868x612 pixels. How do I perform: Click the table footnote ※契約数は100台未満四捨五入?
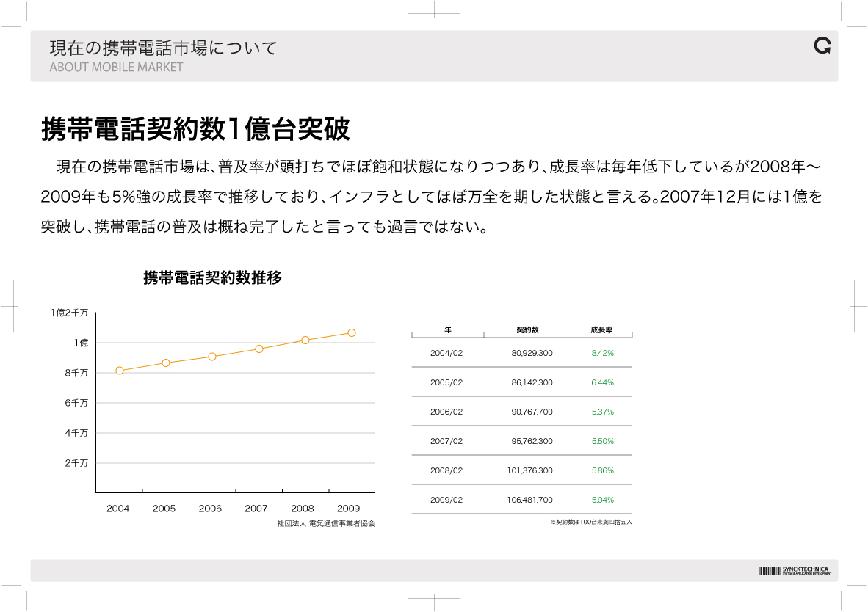click(x=591, y=522)
